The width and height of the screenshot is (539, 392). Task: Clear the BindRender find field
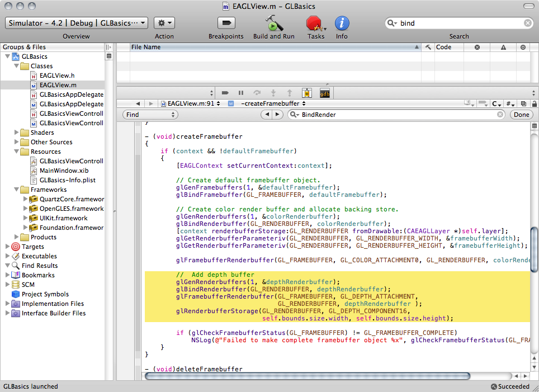tap(500, 115)
